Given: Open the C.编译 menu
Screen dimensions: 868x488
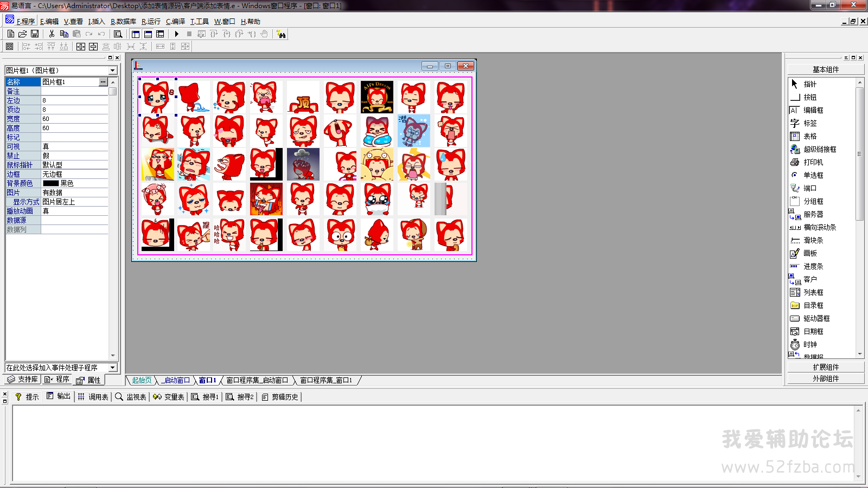Looking at the screenshot, I should pyautogui.click(x=175, y=21).
